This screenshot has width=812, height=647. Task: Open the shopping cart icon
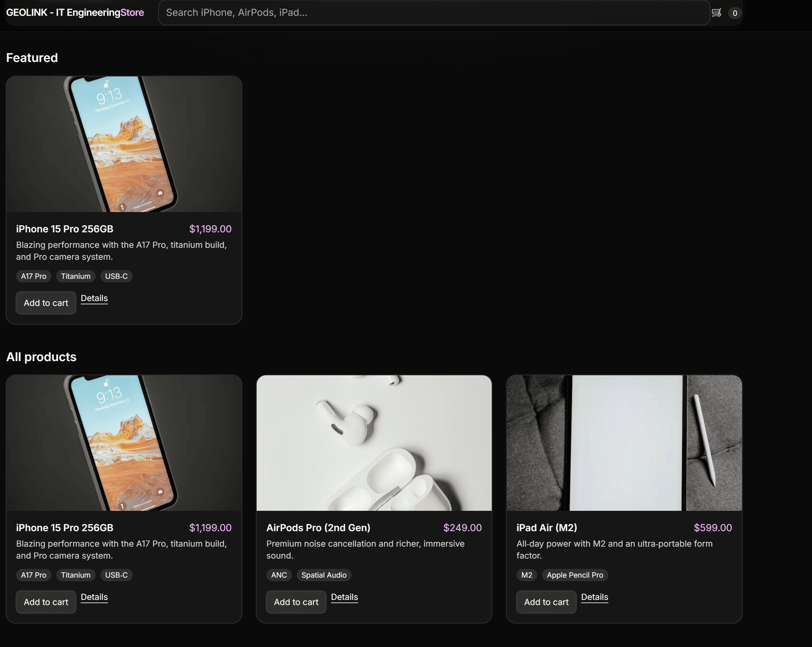[x=716, y=13]
